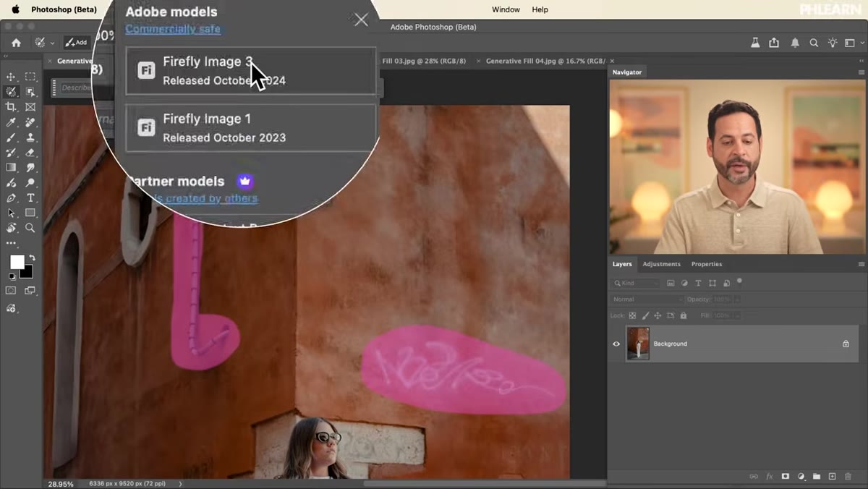
Task: Select the Clone Stamp tool
Action: [x=30, y=137]
